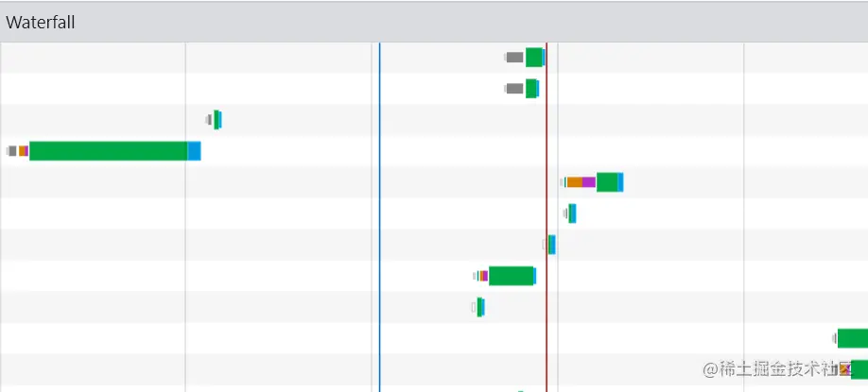Click the red Load event marker line

point(547,216)
